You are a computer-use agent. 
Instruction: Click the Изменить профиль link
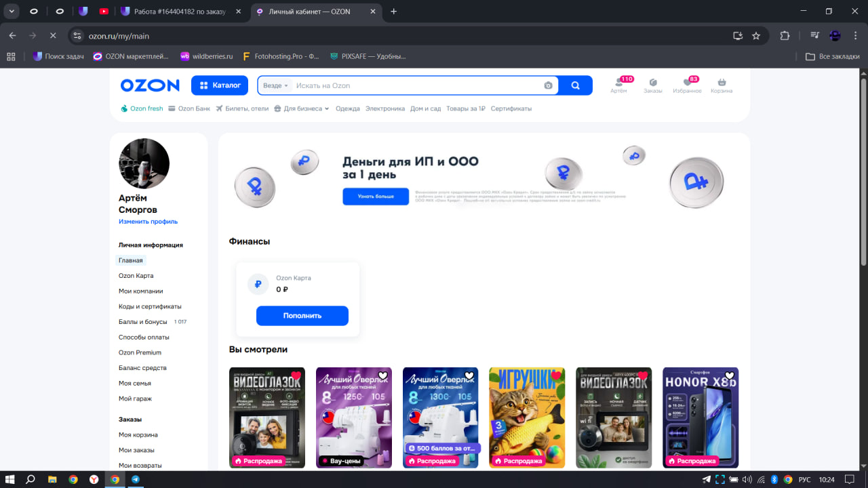coord(148,222)
